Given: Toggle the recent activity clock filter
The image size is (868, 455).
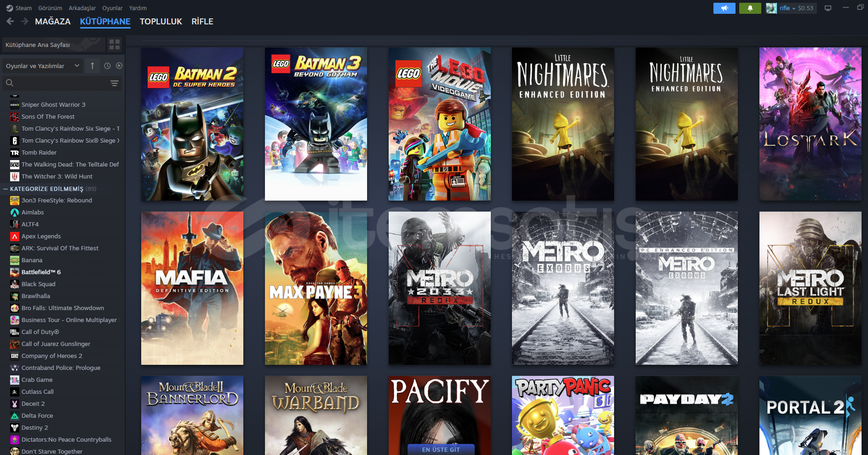Looking at the screenshot, I should pos(107,66).
